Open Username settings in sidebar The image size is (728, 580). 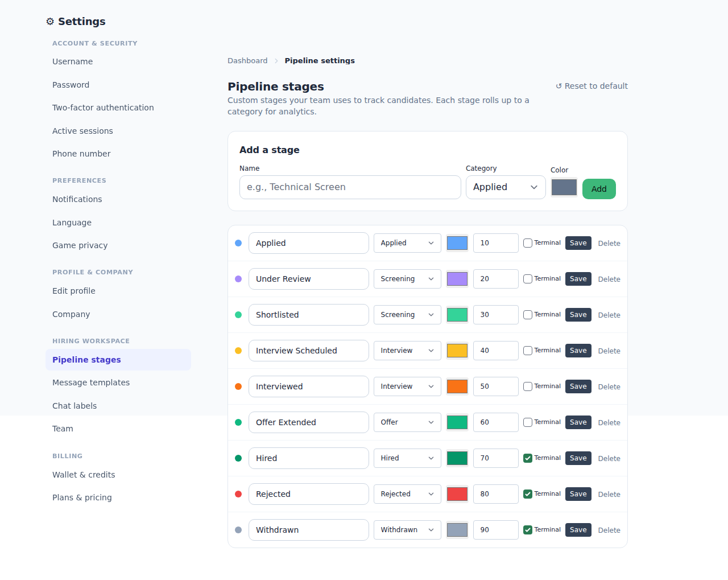pos(118,61)
